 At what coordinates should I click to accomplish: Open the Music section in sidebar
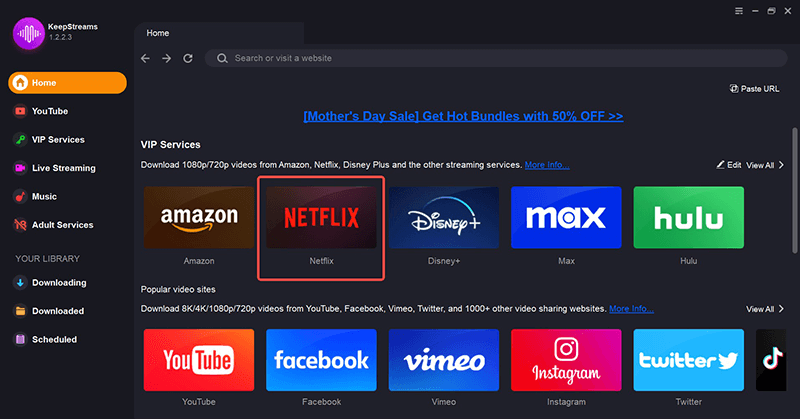click(x=45, y=197)
